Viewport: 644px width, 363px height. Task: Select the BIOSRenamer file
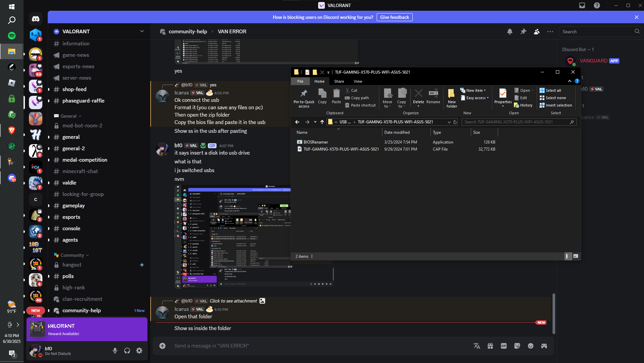pyautogui.click(x=316, y=142)
